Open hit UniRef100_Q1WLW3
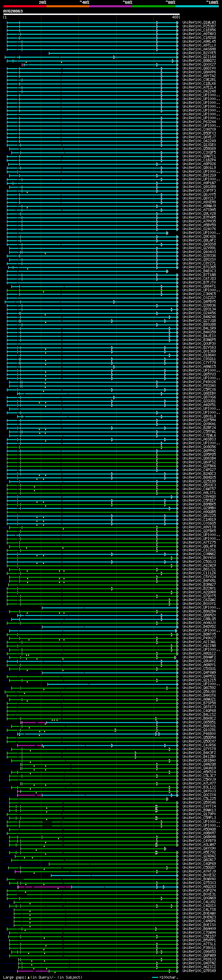The image size is (222, 980). point(199,23)
